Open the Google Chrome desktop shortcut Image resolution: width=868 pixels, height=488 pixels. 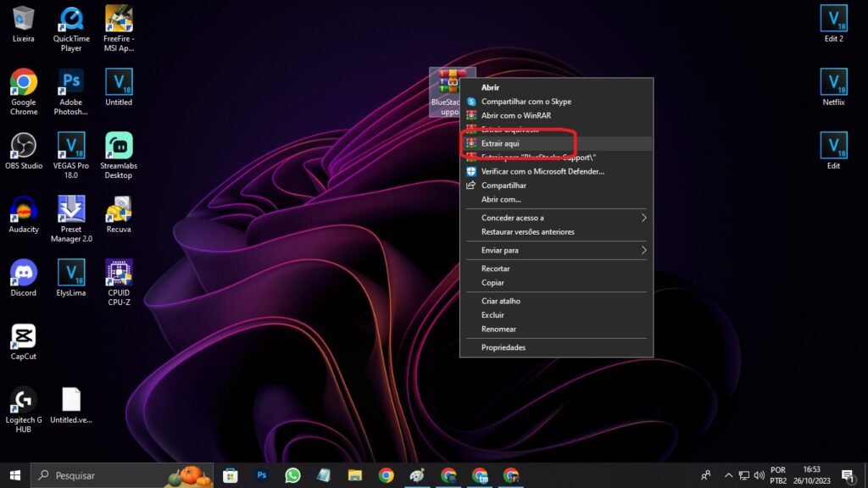24,84
